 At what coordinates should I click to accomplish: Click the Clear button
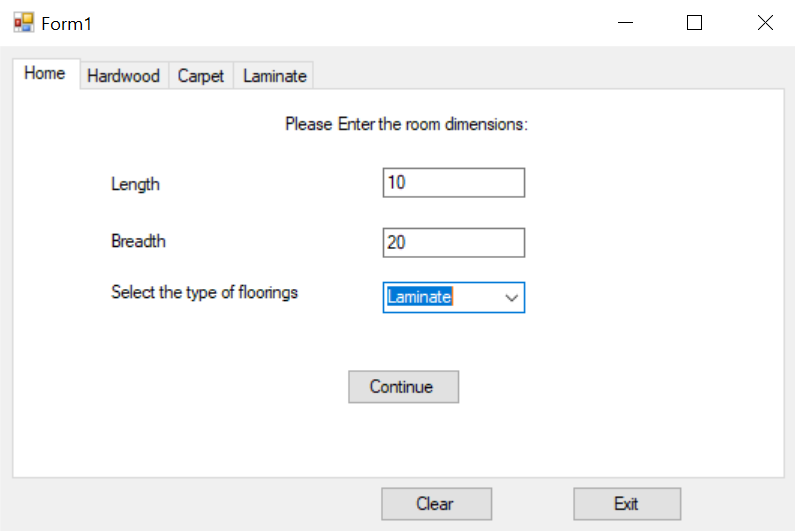click(435, 504)
